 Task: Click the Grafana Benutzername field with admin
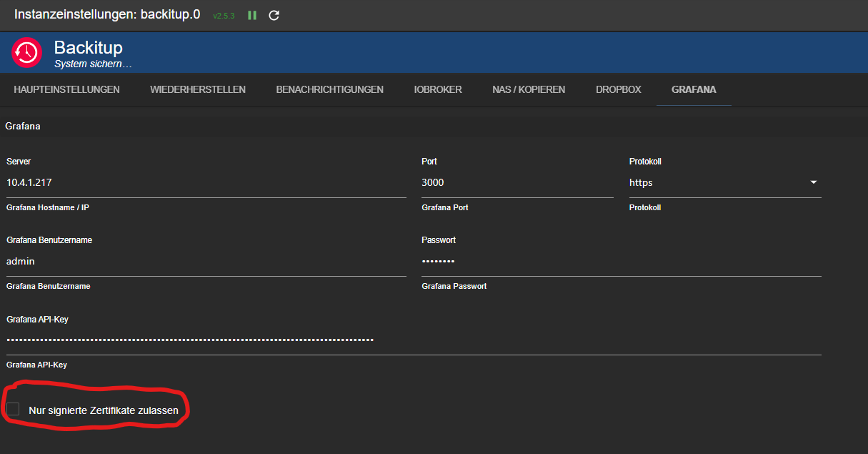[206, 262]
